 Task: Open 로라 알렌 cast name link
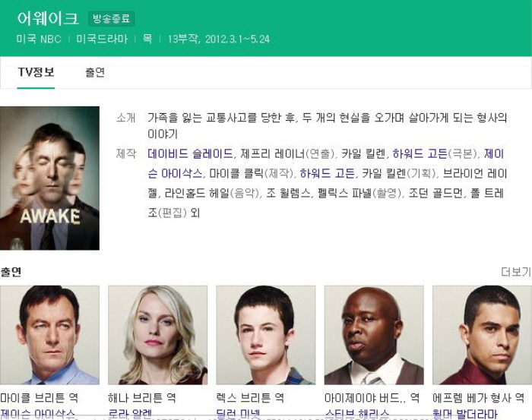coord(130,414)
